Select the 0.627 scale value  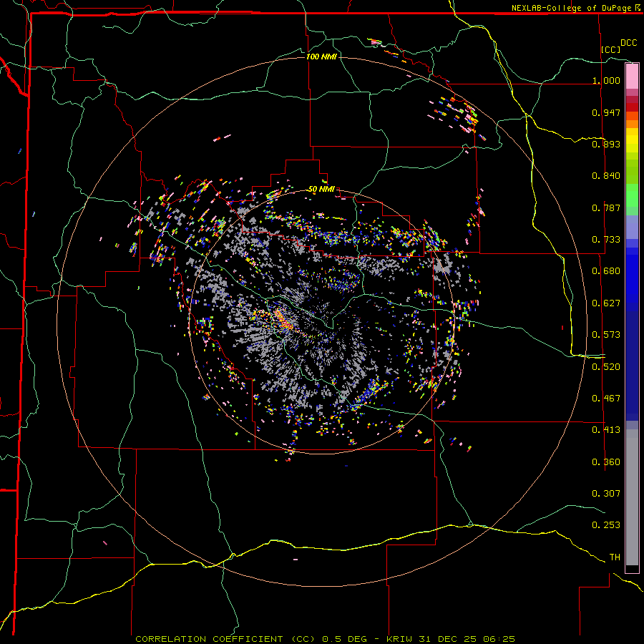606,303
